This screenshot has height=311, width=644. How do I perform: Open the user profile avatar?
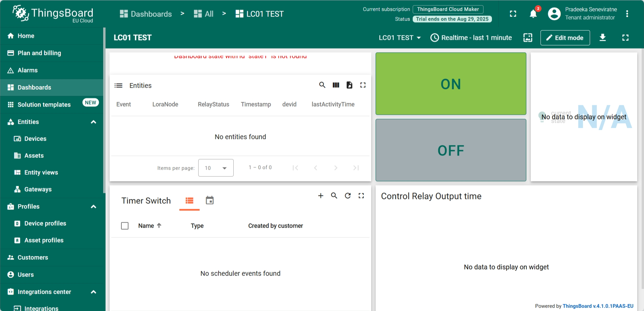coord(554,14)
